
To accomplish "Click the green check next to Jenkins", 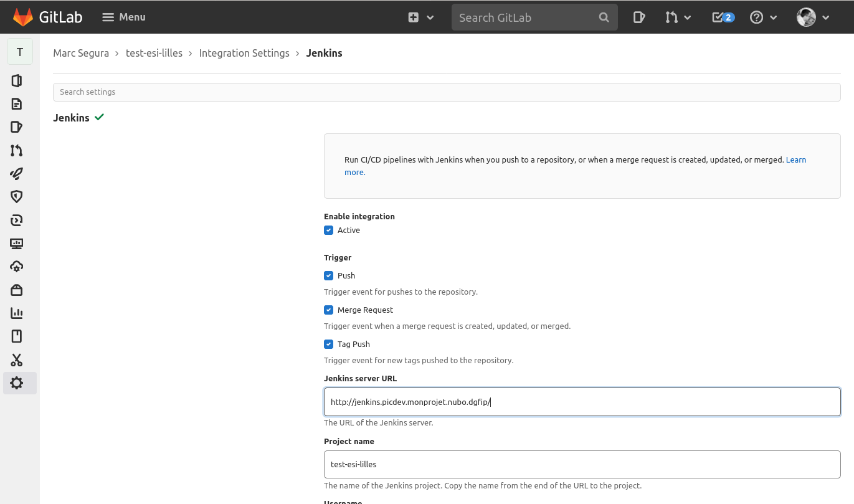I will pos(99,117).
